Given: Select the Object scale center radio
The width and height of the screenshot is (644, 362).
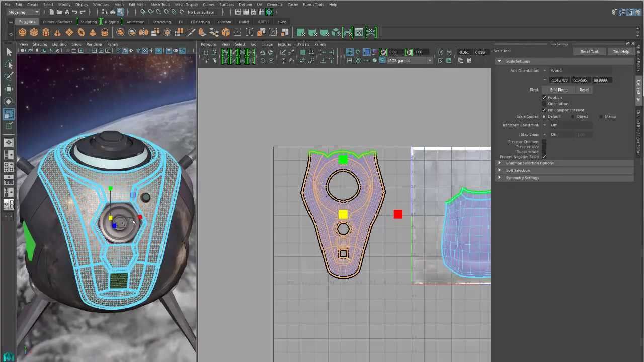Looking at the screenshot, I should coord(573,116).
